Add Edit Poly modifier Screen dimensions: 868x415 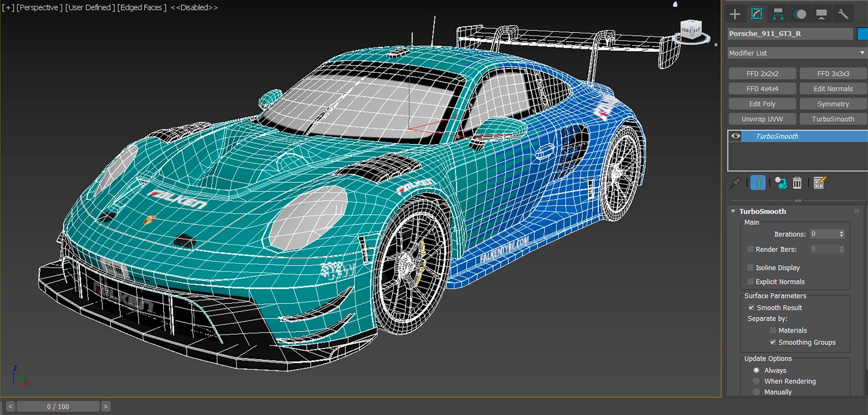pyautogui.click(x=762, y=104)
